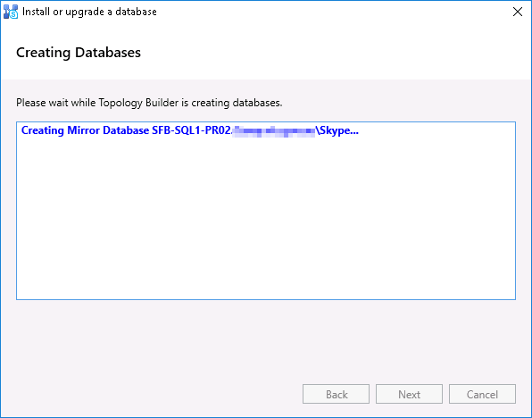Click the white header panel beside the heading
The height and width of the screenshot is (418, 532).
[332, 53]
